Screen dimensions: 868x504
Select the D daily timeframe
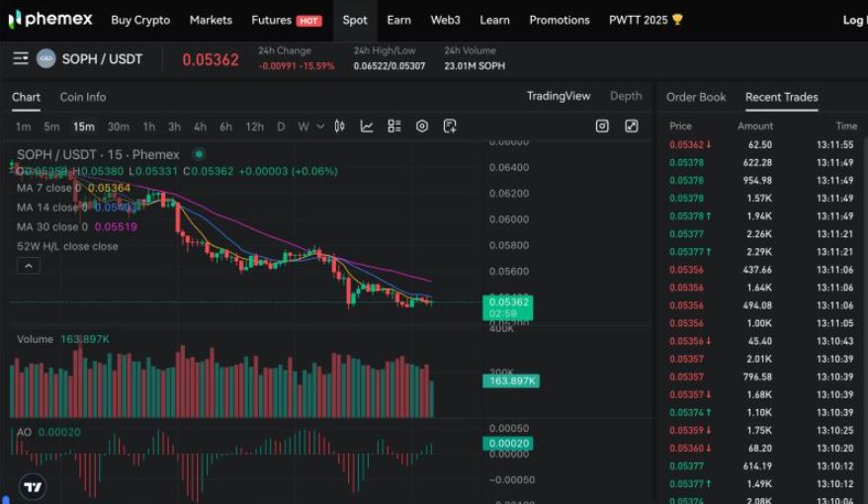click(281, 126)
